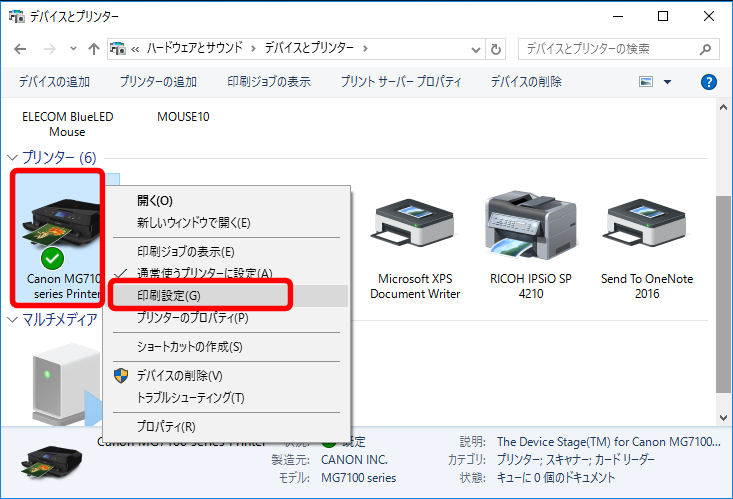This screenshot has height=499, width=733.
Task: Click the change view icon
Action: coord(646,82)
